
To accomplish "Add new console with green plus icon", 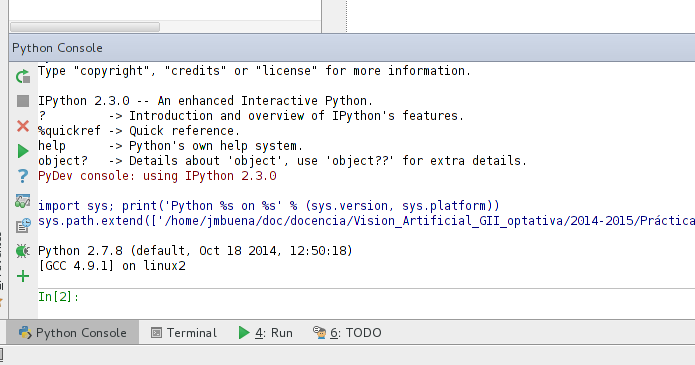I will (23, 276).
